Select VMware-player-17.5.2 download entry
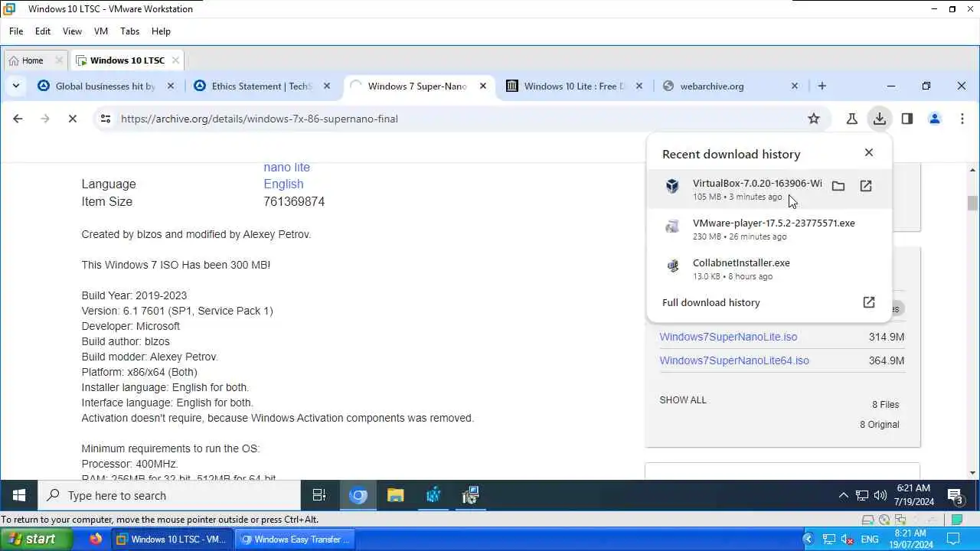Image resolution: width=980 pixels, height=551 pixels. (x=769, y=229)
